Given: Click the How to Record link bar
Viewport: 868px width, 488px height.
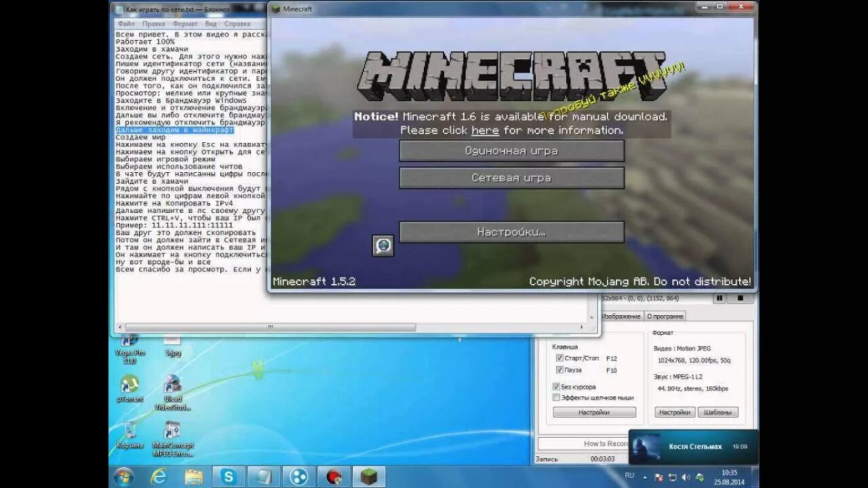Looking at the screenshot, I should point(583,443).
